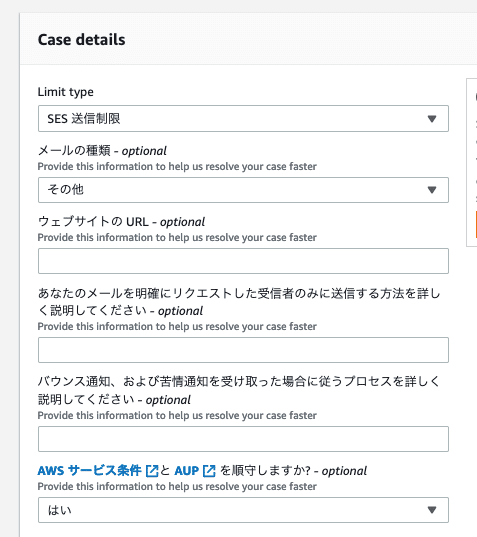Focus the ウェブサイトの URL input field
Screen dimensions: 477x537
click(243, 261)
